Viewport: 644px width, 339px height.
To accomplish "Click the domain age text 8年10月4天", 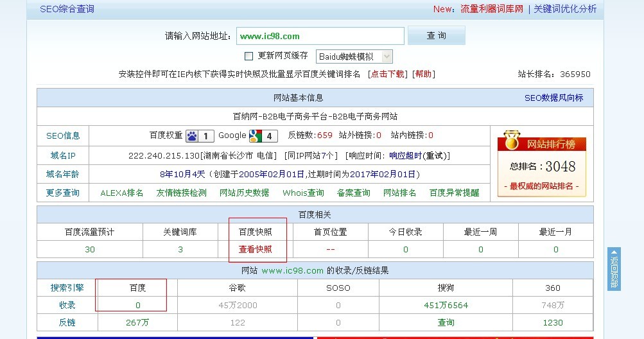I will coord(182,174).
